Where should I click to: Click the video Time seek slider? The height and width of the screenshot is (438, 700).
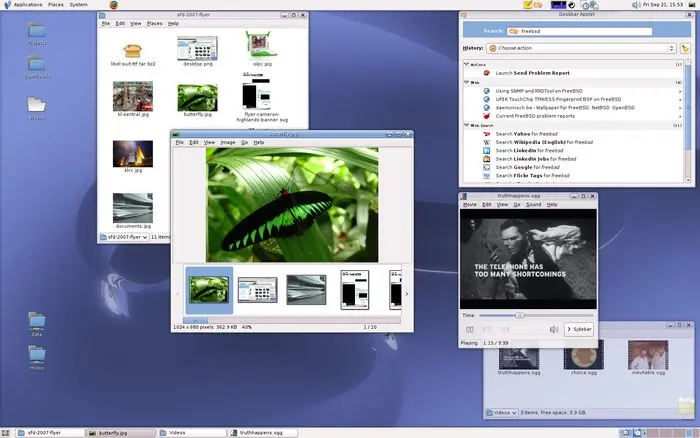coord(520,315)
